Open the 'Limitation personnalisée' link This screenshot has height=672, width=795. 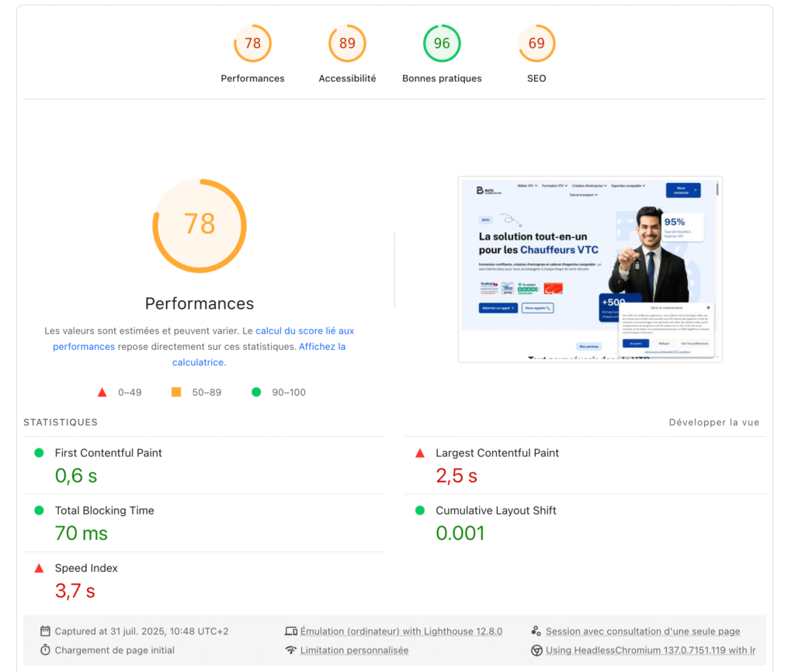pos(354,650)
